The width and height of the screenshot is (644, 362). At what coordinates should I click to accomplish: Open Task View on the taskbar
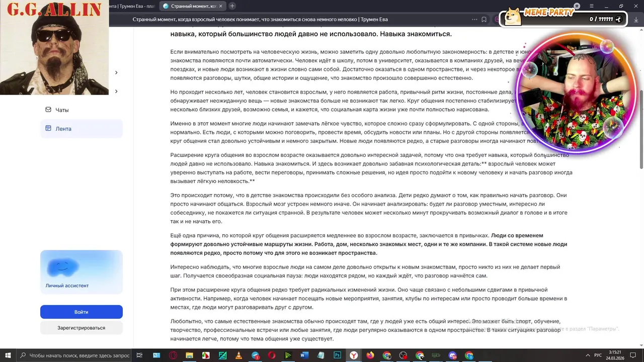[x=140, y=355]
